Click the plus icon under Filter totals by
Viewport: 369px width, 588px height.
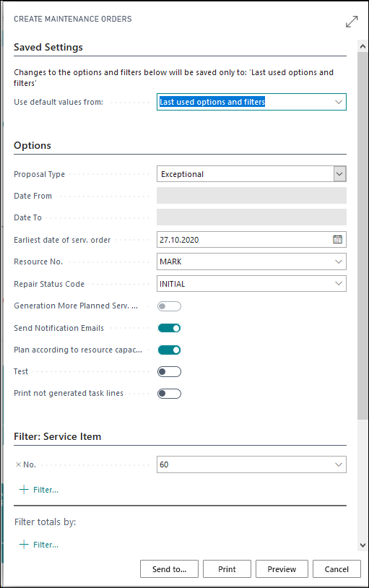(x=24, y=545)
